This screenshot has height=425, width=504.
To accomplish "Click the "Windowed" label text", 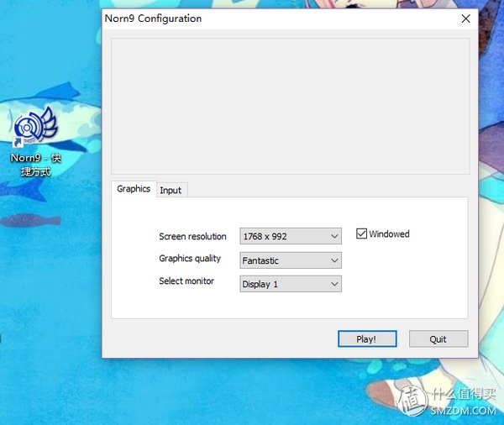I will 389,234.
